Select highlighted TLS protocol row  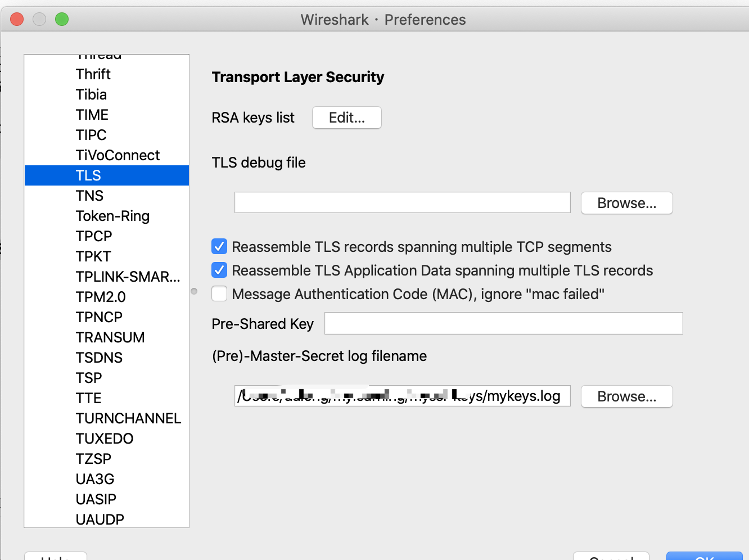coord(107,175)
